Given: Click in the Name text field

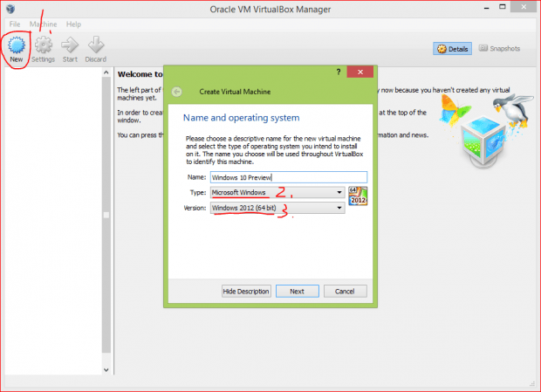Looking at the screenshot, I should (x=289, y=177).
